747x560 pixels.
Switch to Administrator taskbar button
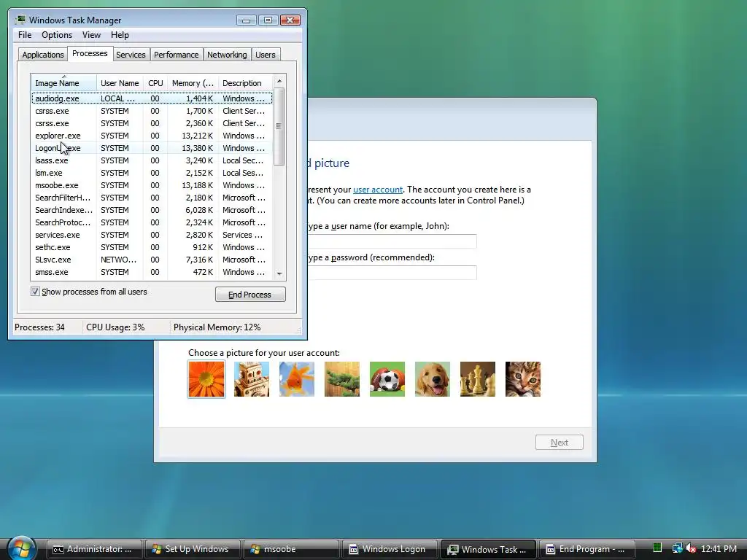[x=94, y=549]
